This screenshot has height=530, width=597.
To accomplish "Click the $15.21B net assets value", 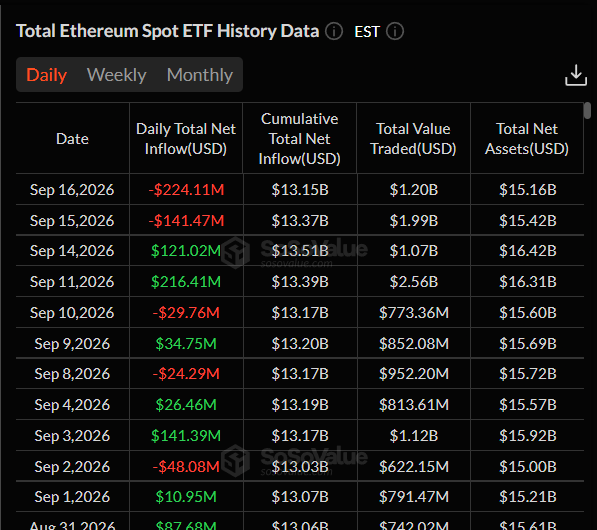I will click(528, 496).
